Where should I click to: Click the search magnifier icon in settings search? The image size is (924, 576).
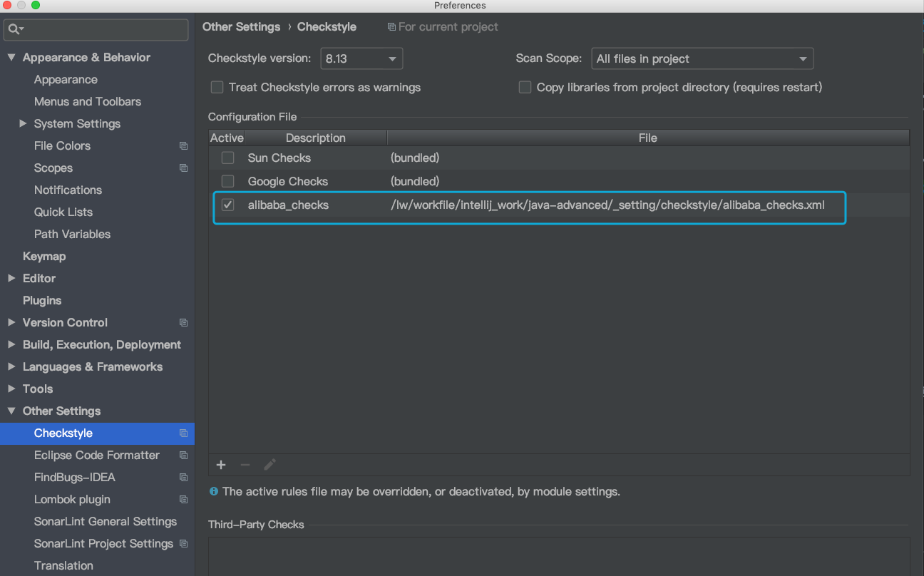[15, 29]
